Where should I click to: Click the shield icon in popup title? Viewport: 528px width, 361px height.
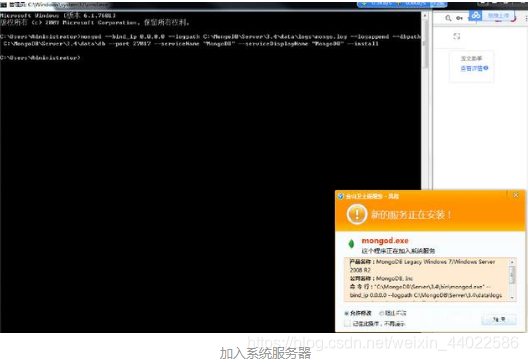click(x=340, y=196)
